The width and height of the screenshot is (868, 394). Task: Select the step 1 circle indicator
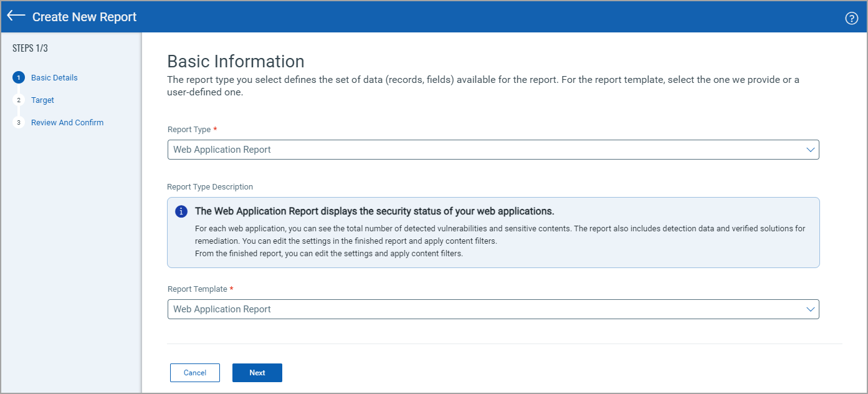click(x=19, y=77)
